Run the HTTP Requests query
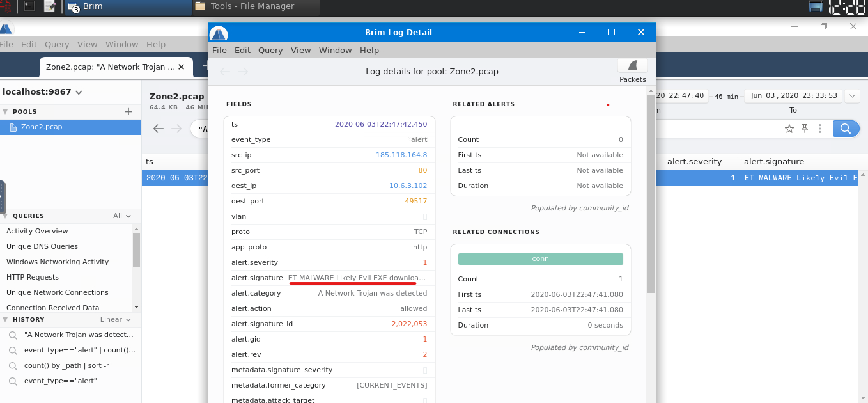Screen dimensions: 868x403 (33, 277)
